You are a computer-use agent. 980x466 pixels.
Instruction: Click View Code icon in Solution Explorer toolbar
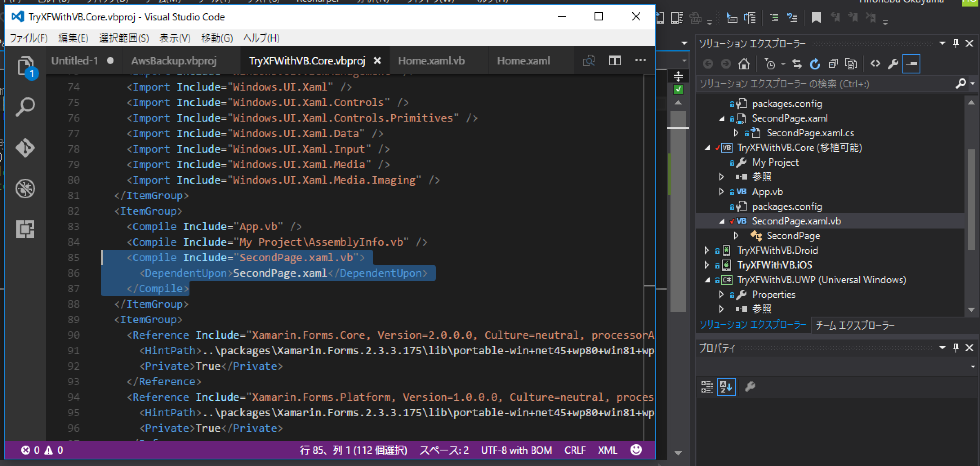click(875, 64)
